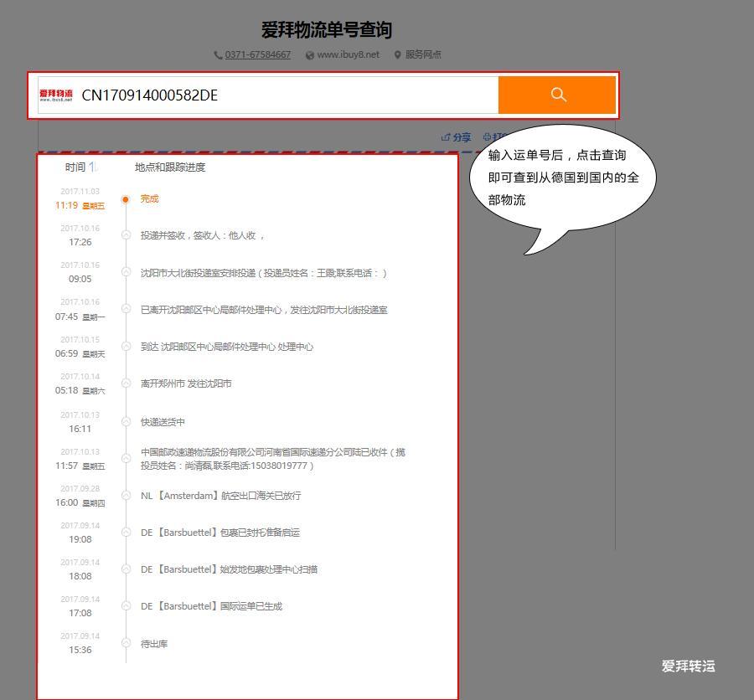This screenshot has width=754, height=700.
Task: Click the share (分享) icon
Action: 457,137
